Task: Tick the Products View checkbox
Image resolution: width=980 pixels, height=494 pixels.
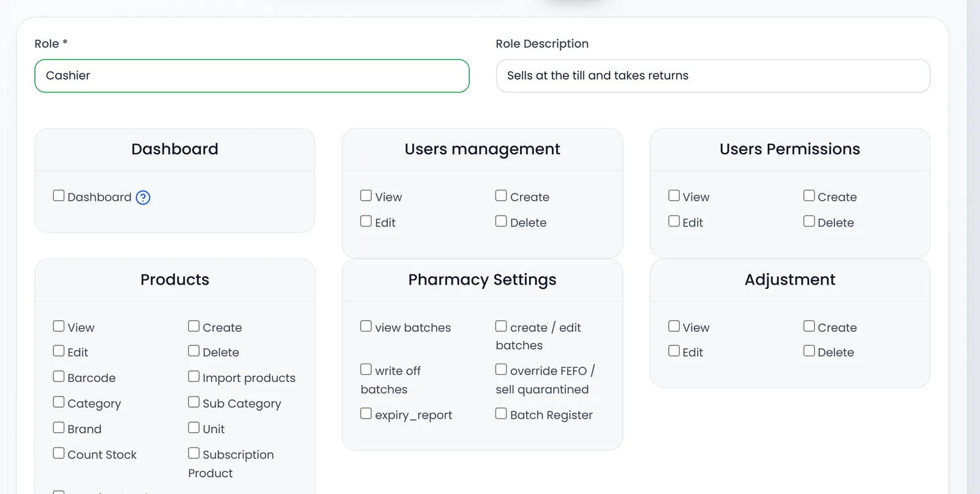Action: [59, 326]
